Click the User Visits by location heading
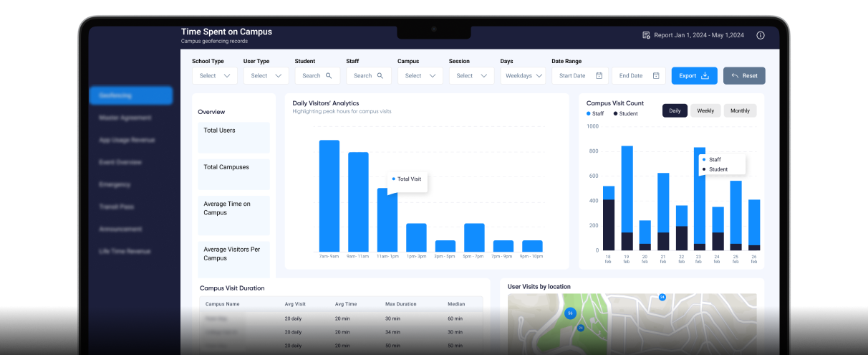Viewport: 868px width, 355px height. coord(539,287)
